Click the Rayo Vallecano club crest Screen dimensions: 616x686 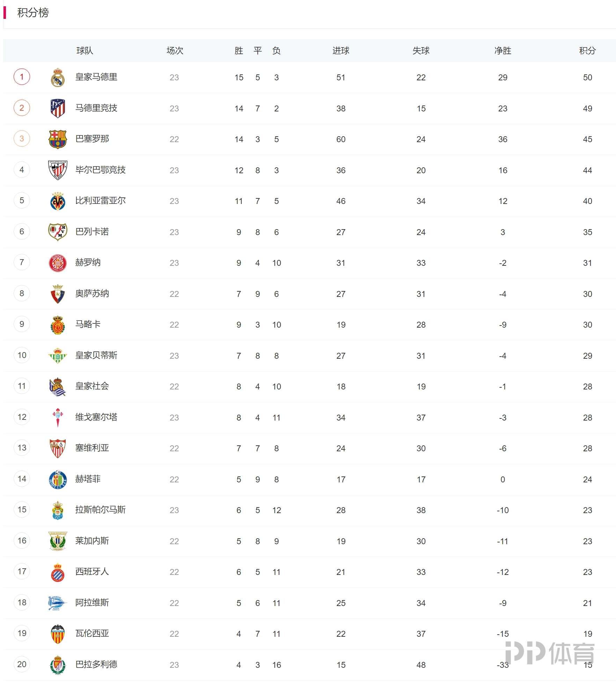58,232
